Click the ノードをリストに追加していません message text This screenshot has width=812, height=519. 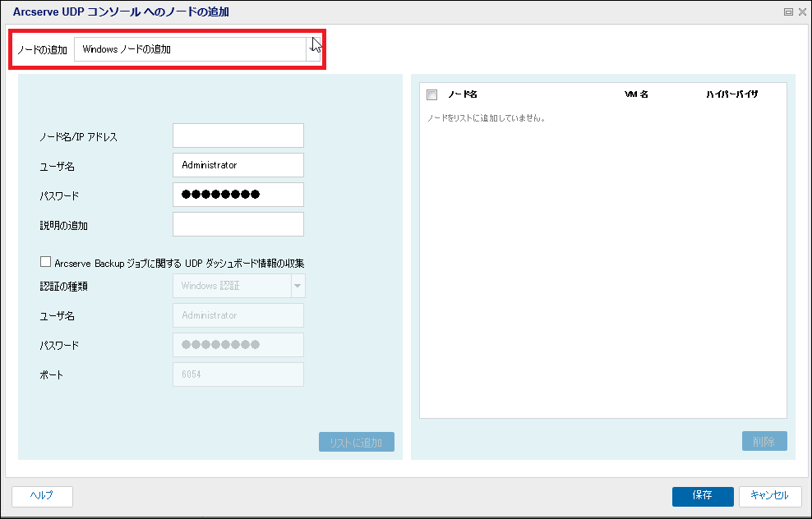click(486, 118)
